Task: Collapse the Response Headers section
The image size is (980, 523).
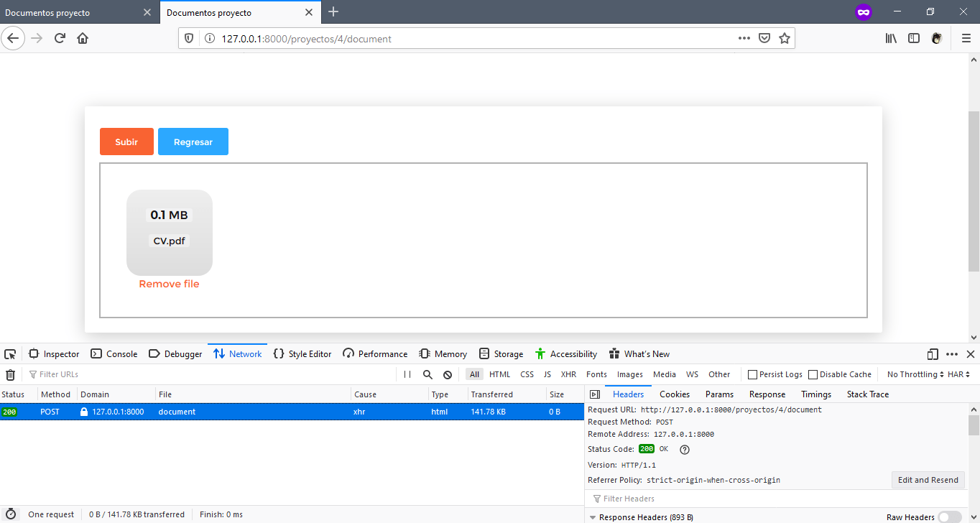Action: click(593, 517)
